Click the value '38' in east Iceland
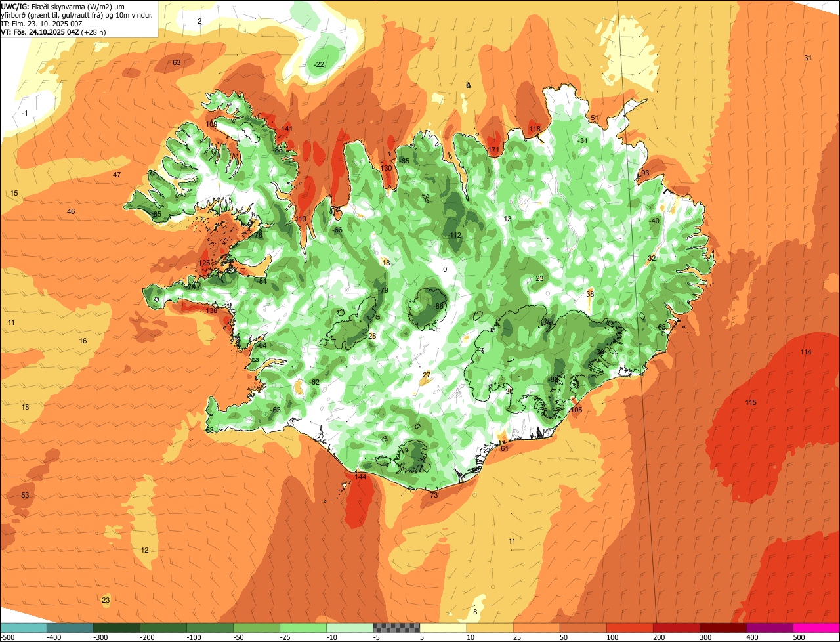Screen dimensions: 840x642 (x=590, y=294)
